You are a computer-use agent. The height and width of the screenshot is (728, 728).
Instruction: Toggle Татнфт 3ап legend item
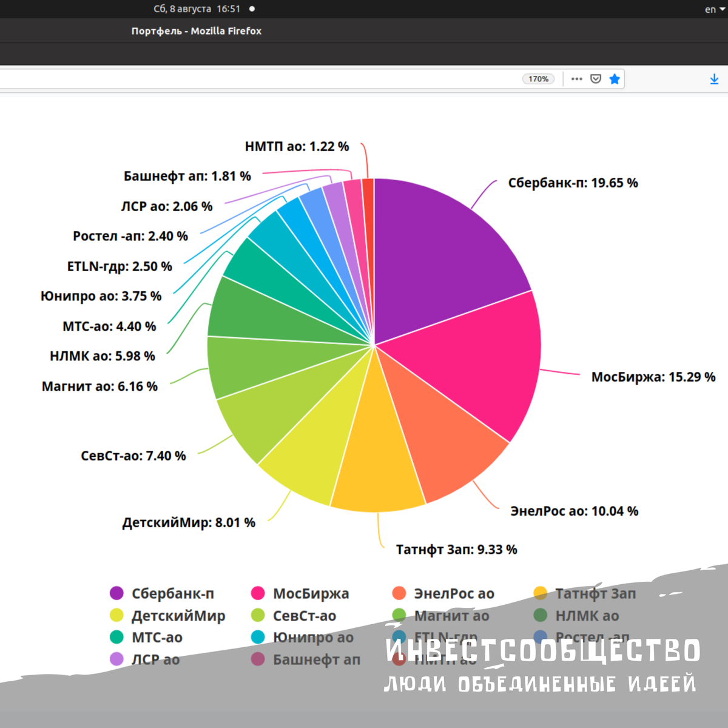point(585,593)
